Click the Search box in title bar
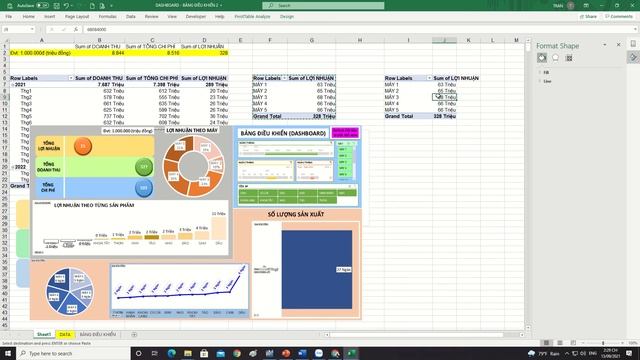Image resolution: width=640 pixels, height=360 pixels. tap(323, 5)
